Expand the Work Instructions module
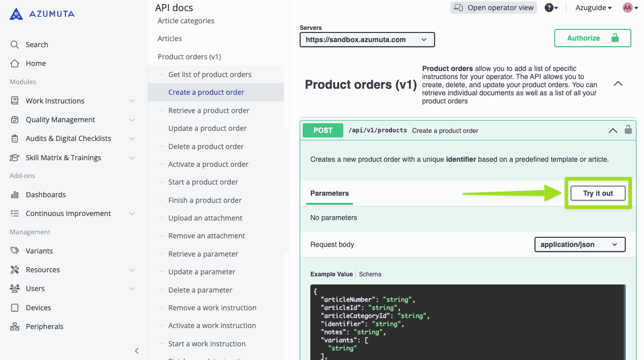Screen dimensions: 644x360 (132, 101)
